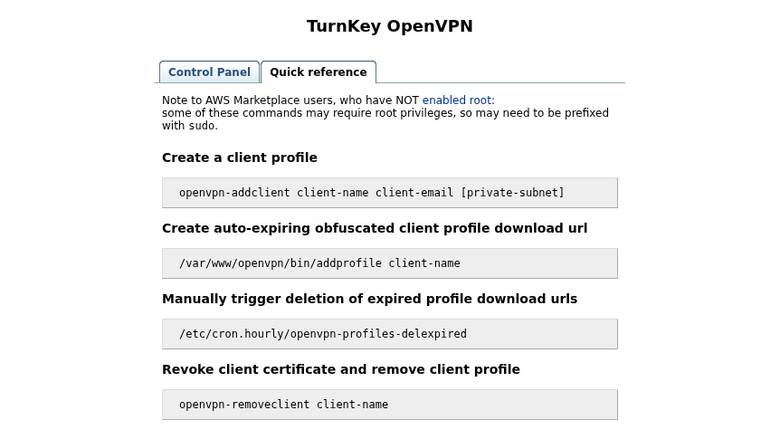Viewport: 780px width, 439px height.
Task: Click the Create a client profile heading
Action: click(239, 158)
